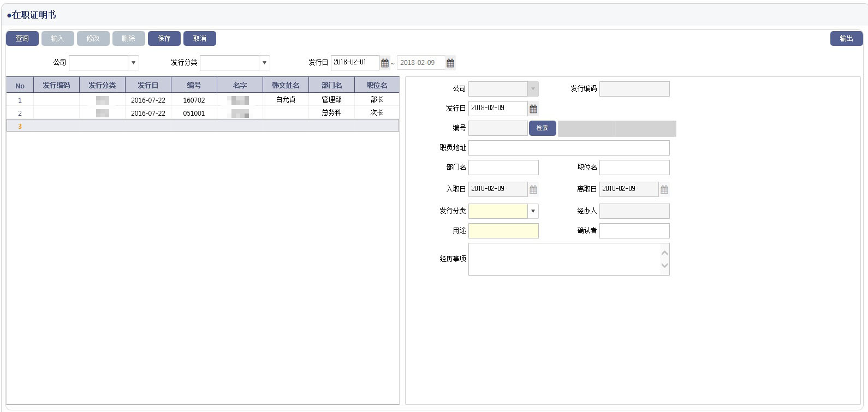Open calendar for filter 发行日 end date
Viewport: 868px width, 412px height.
(450, 63)
